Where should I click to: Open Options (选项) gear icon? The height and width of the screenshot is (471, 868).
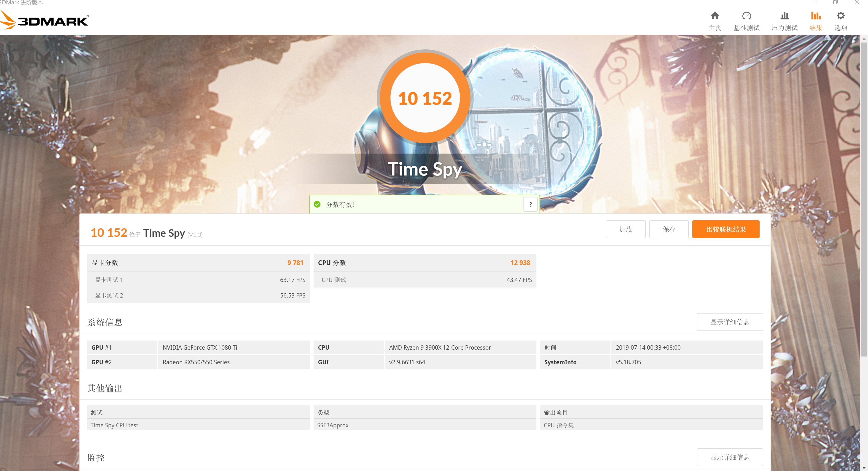pos(840,16)
